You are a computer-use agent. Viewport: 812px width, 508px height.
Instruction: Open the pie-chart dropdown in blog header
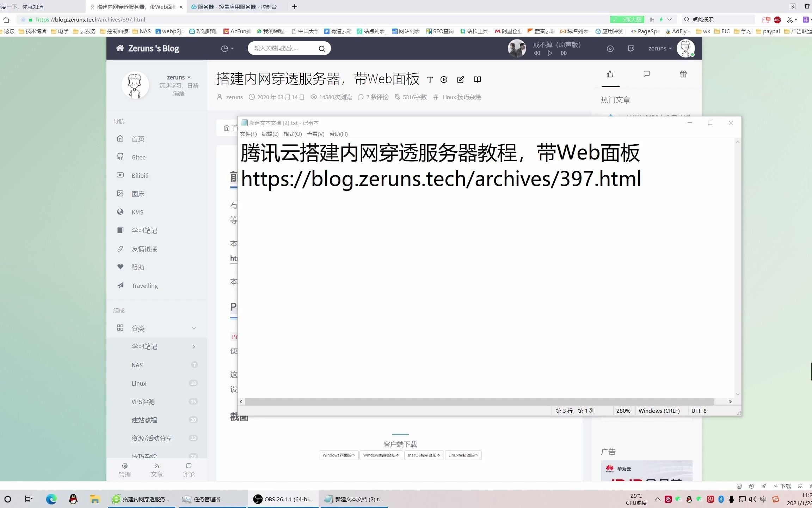(x=227, y=48)
